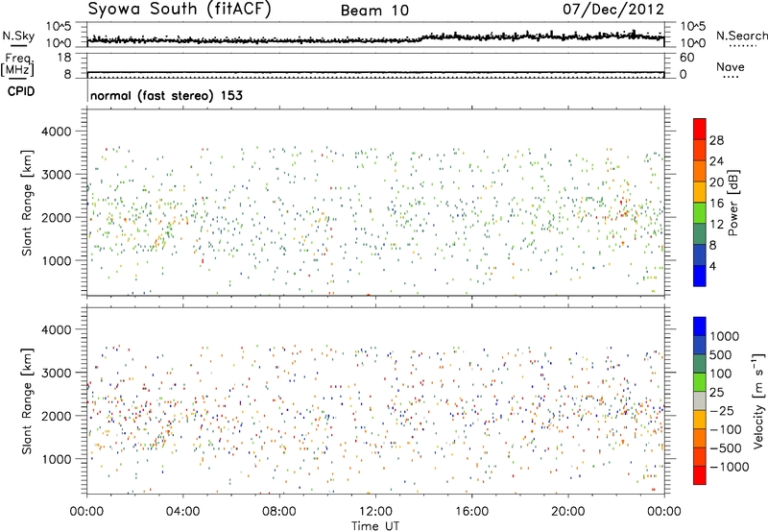Click '1000' on the velocity panel's range axis
This screenshot has height=532, width=768.
point(56,459)
